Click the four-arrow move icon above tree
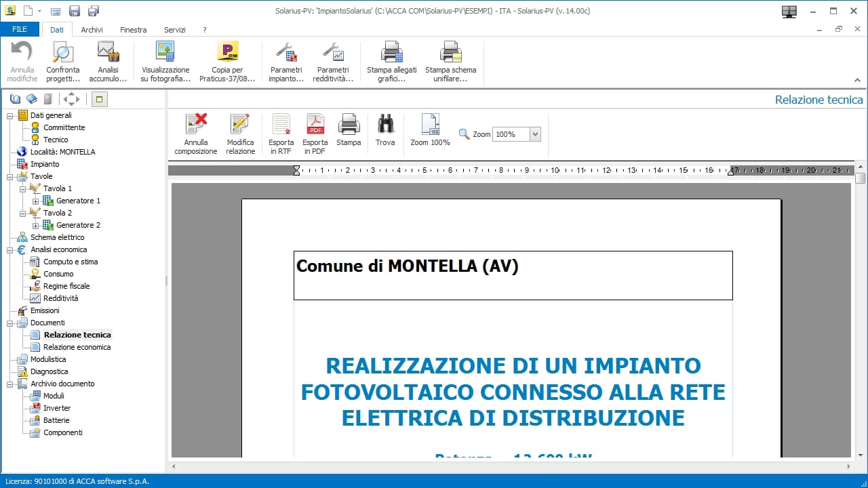Viewport: 868px width, 488px height. pyautogui.click(x=71, y=100)
